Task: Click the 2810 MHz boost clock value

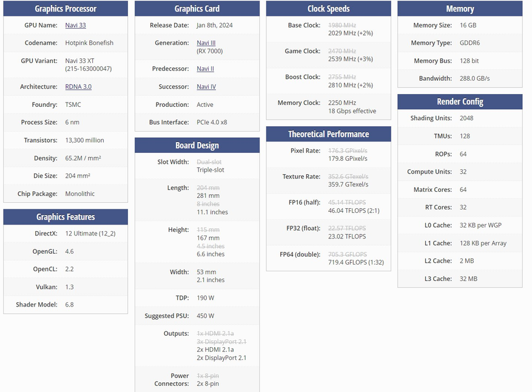Action: (x=351, y=85)
